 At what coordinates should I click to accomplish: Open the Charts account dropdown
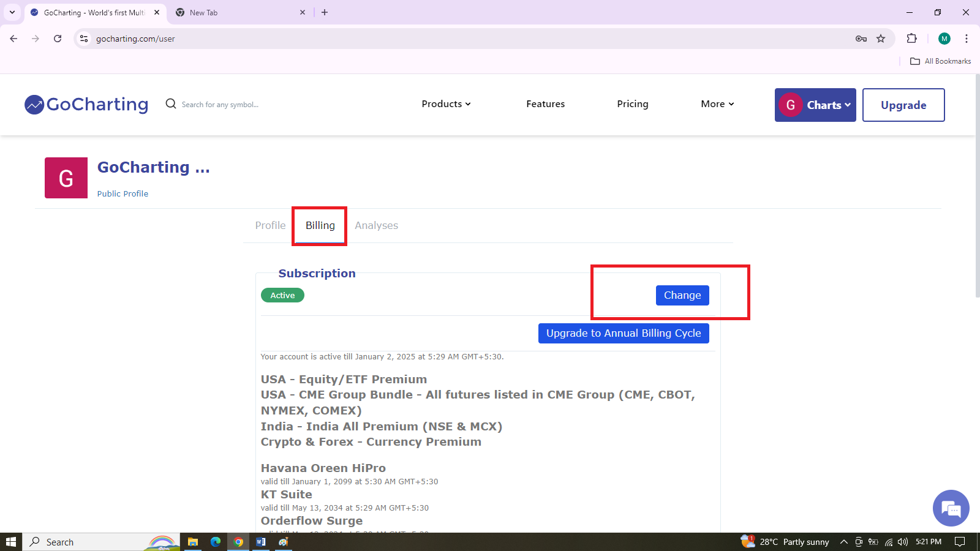pos(815,105)
